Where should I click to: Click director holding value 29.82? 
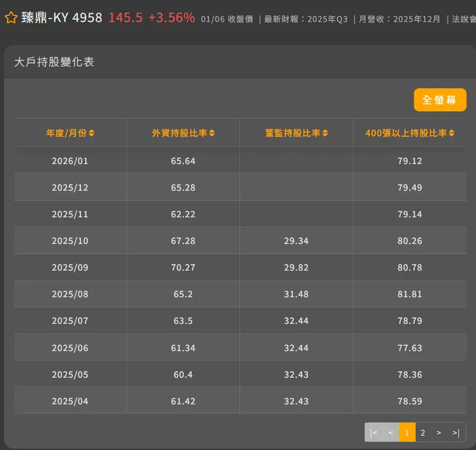(x=297, y=267)
